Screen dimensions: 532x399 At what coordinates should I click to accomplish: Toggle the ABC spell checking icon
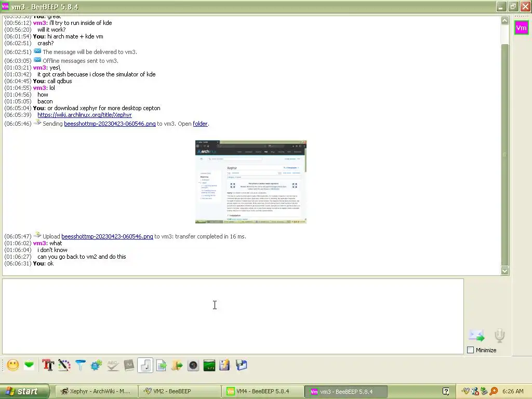tap(113, 365)
